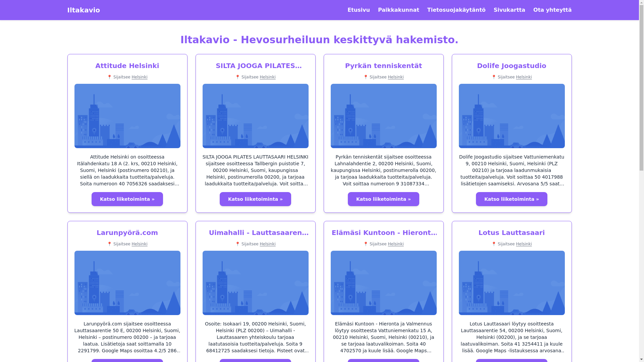Go to Etusivu in the navigation

click(x=359, y=10)
